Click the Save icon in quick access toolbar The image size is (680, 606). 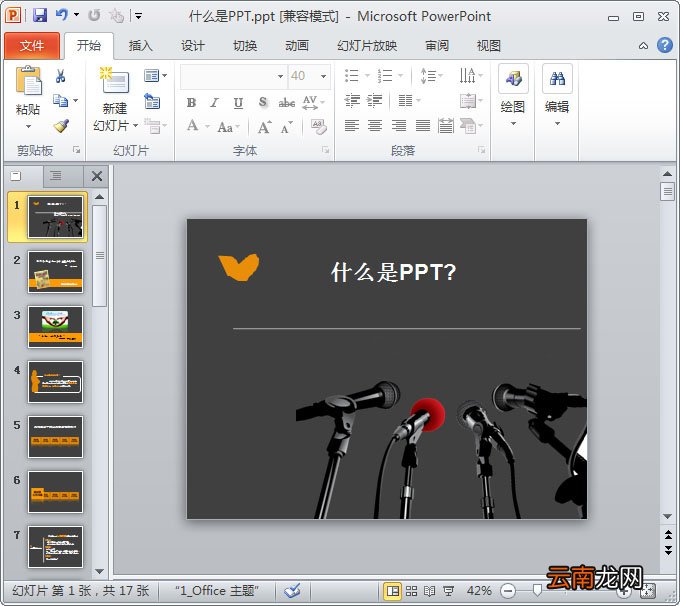39,16
